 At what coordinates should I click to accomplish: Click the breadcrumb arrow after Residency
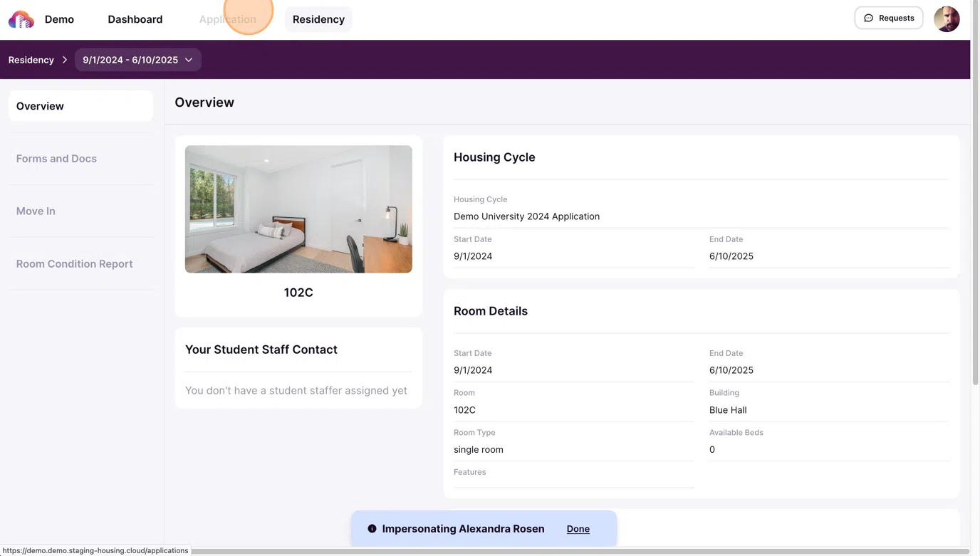(65, 60)
